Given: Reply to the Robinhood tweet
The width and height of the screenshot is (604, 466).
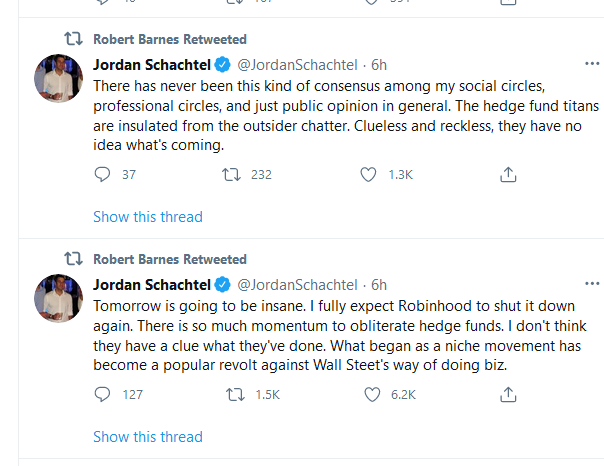Looking at the screenshot, I should pos(101,395).
